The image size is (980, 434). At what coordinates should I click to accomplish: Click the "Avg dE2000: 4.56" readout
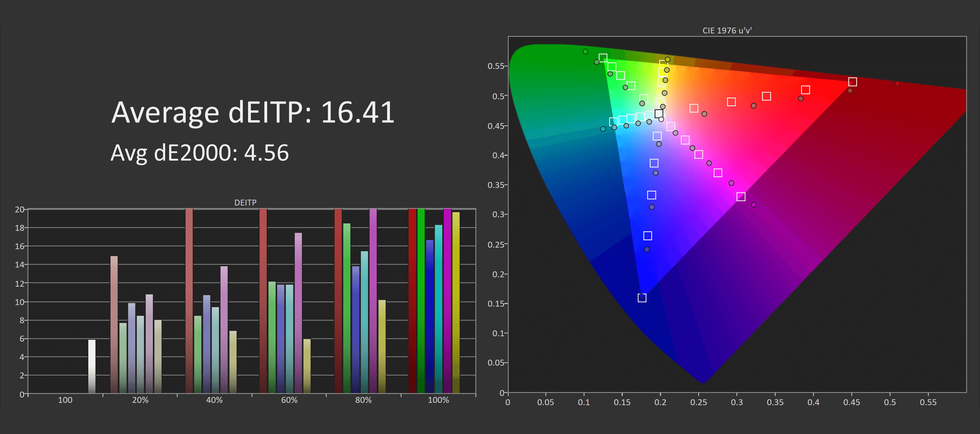pos(200,153)
